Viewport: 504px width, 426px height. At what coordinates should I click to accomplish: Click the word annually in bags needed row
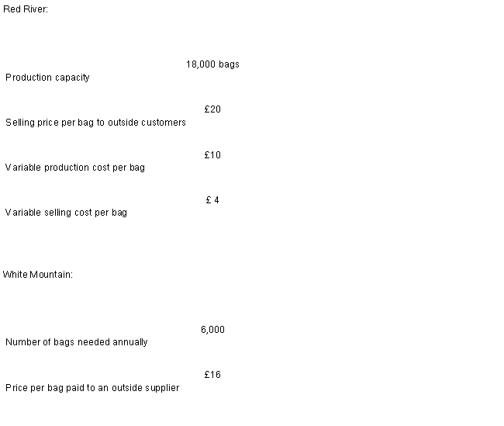(130, 342)
